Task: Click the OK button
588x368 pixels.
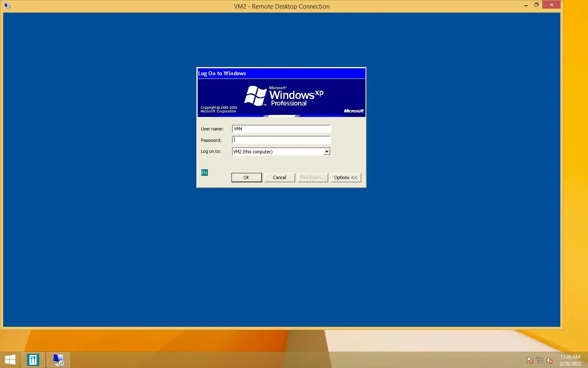Action: 246,177
